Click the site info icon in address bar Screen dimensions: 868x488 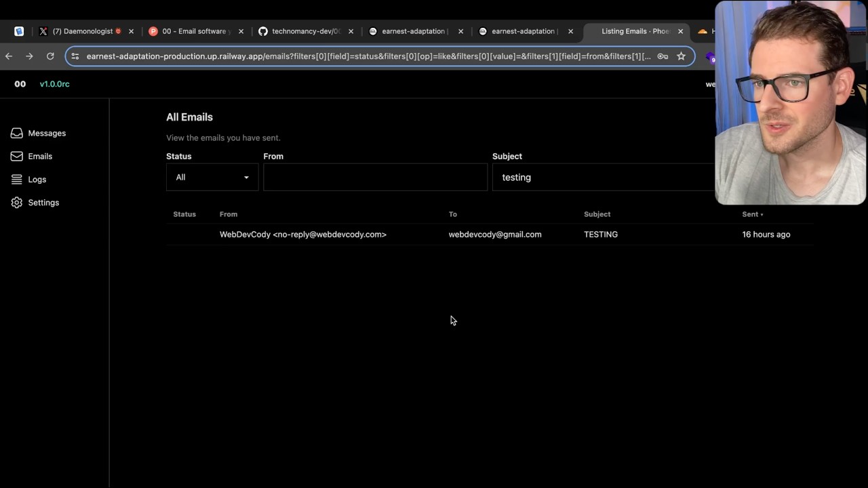(75, 56)
